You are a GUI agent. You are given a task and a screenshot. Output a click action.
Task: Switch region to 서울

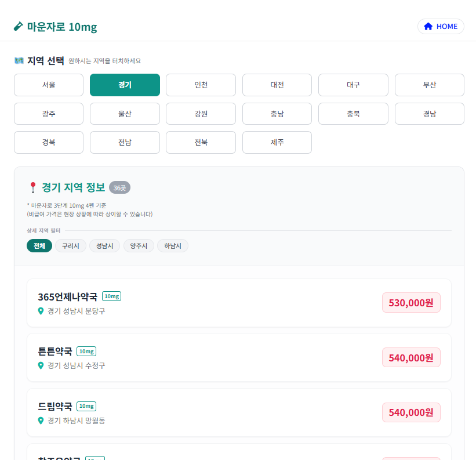tap(49, 85)
